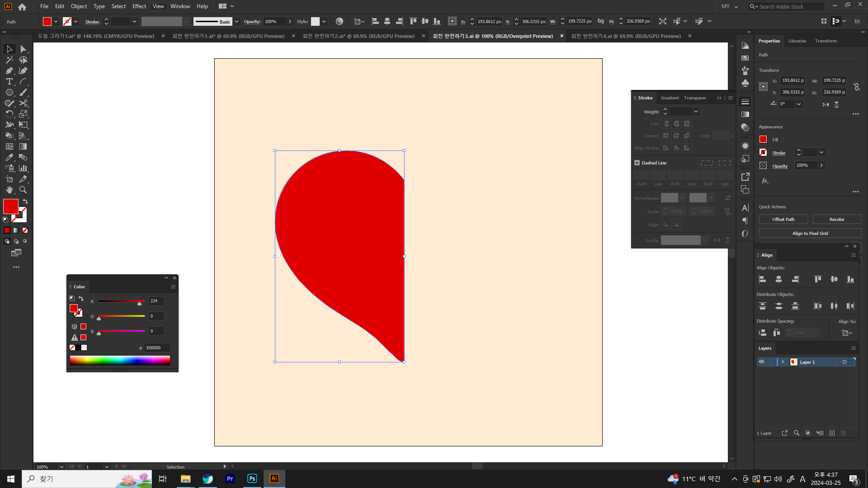Switch to the Libraries tab

pos(797,41)
